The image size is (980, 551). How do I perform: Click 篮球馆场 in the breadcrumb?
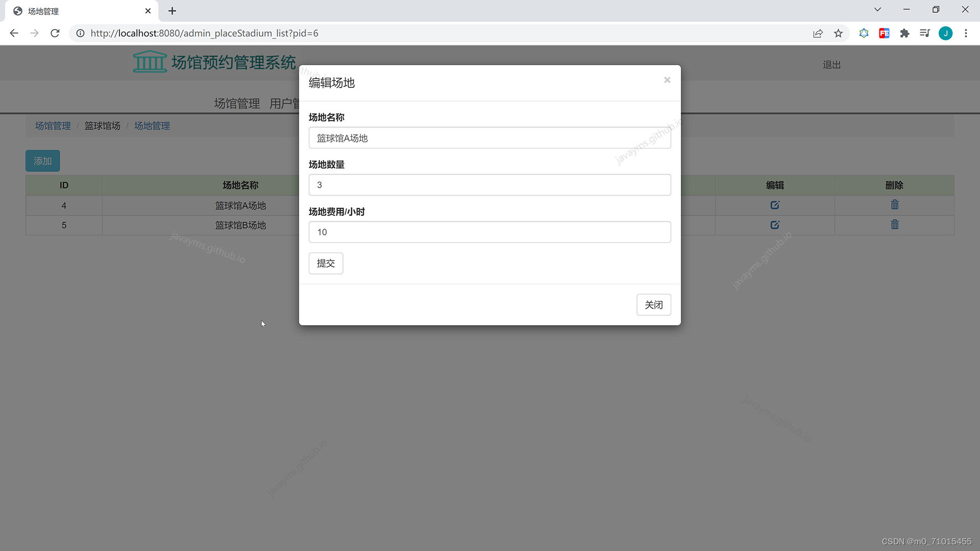102,126
